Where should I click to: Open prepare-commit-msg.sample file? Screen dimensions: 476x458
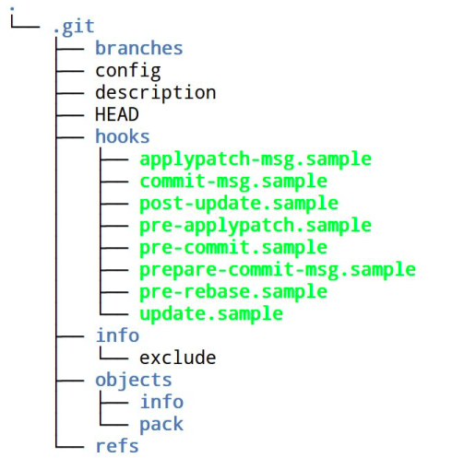click(278, 270)
